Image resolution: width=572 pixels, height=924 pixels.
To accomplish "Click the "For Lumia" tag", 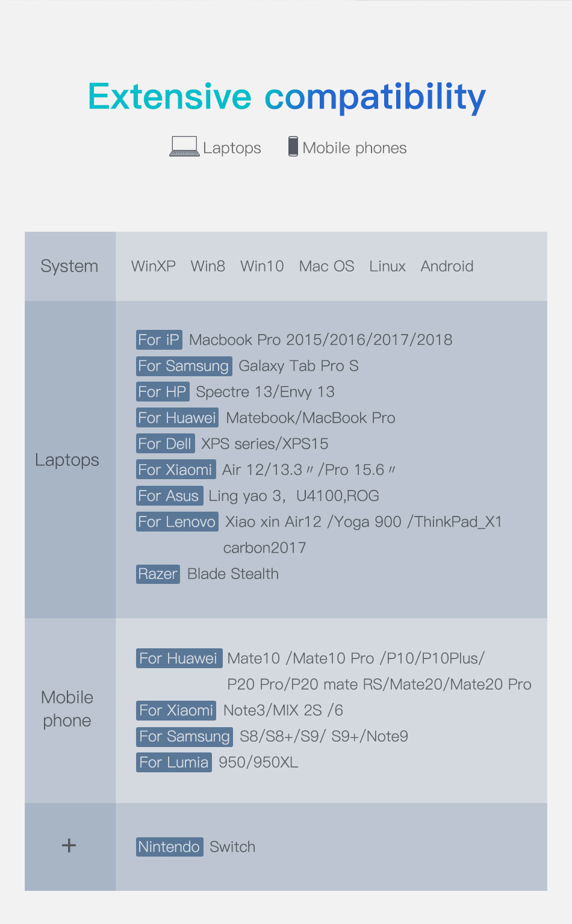I will pyautogui.click(x=174, y=762).
